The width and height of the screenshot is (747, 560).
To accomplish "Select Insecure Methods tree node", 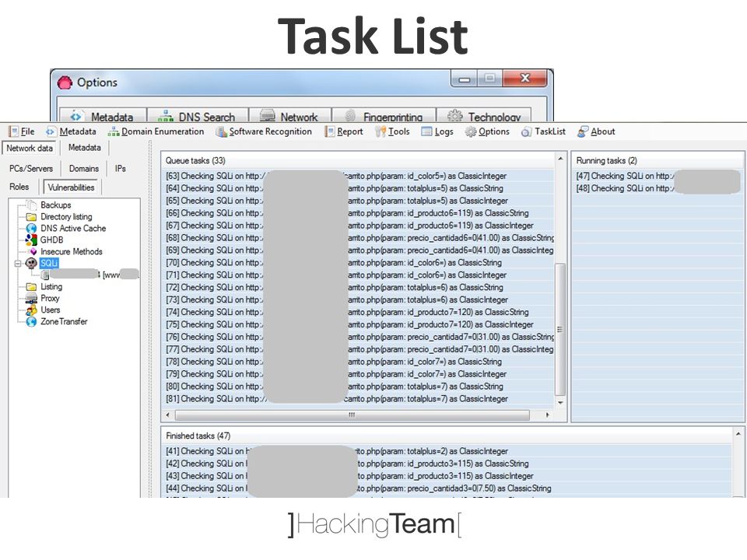I will pyautogui.click(x=72, y=251).
